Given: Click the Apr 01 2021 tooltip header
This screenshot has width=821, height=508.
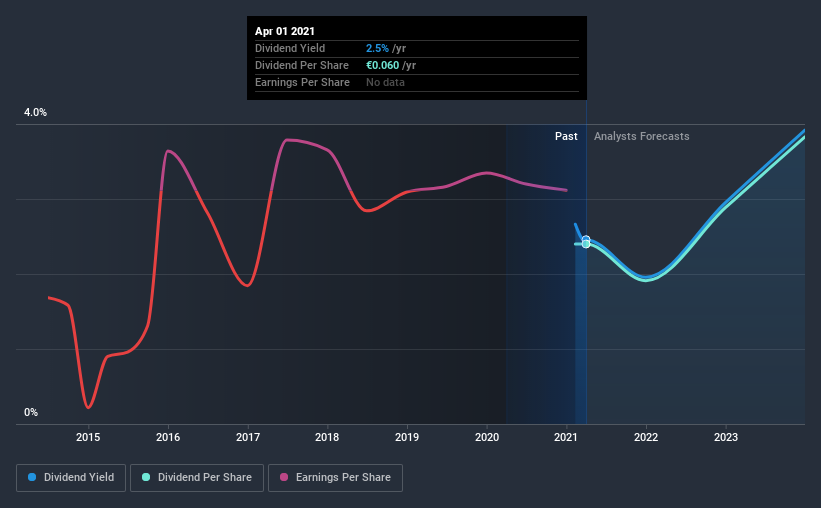Looking at the screenshot, I should [x=285, y=31].
